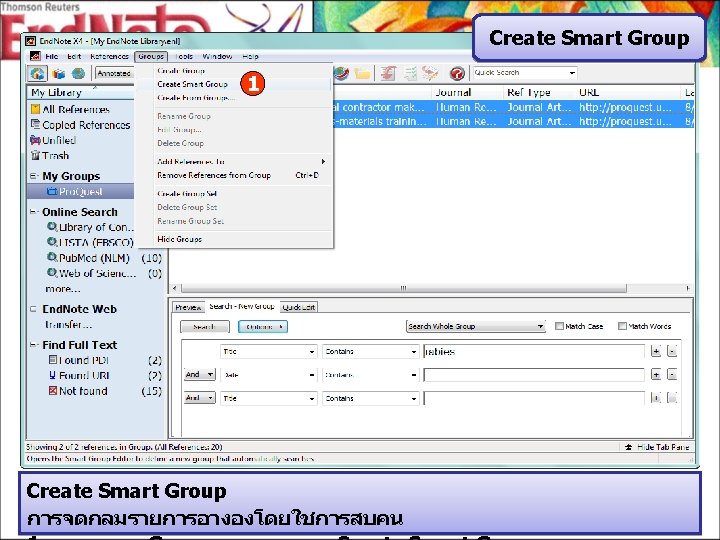Open third row And operator dropdown
Image resolution: width=720 pixels, height=540 pixels.
pyautogui.click(x=199, y=398)
